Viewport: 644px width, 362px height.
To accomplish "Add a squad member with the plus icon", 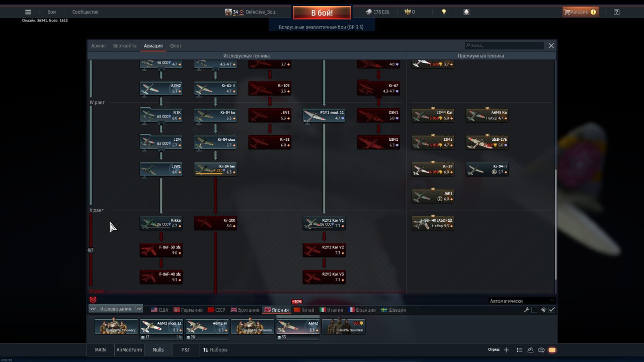I will point(506,350).
